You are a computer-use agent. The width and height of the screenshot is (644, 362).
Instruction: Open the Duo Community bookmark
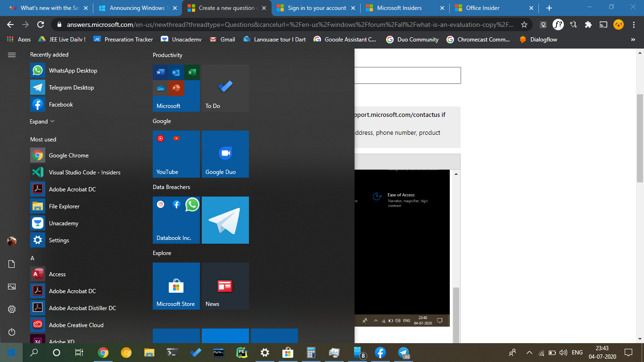[x=413, y=40]
